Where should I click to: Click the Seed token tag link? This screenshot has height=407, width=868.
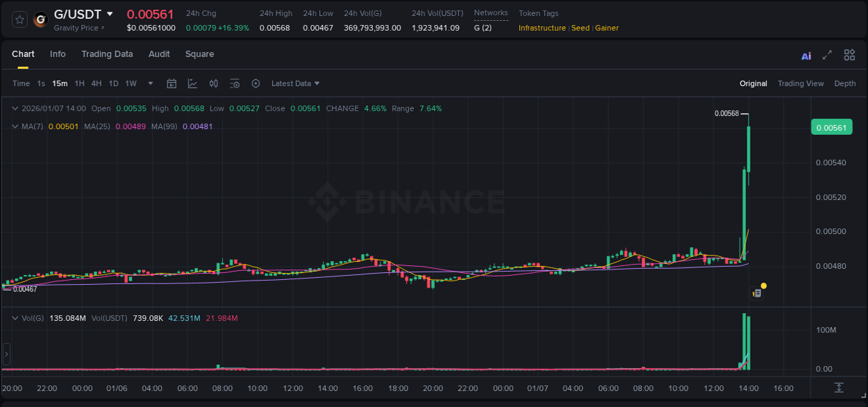pyautogui.click(x=581, y=28)
